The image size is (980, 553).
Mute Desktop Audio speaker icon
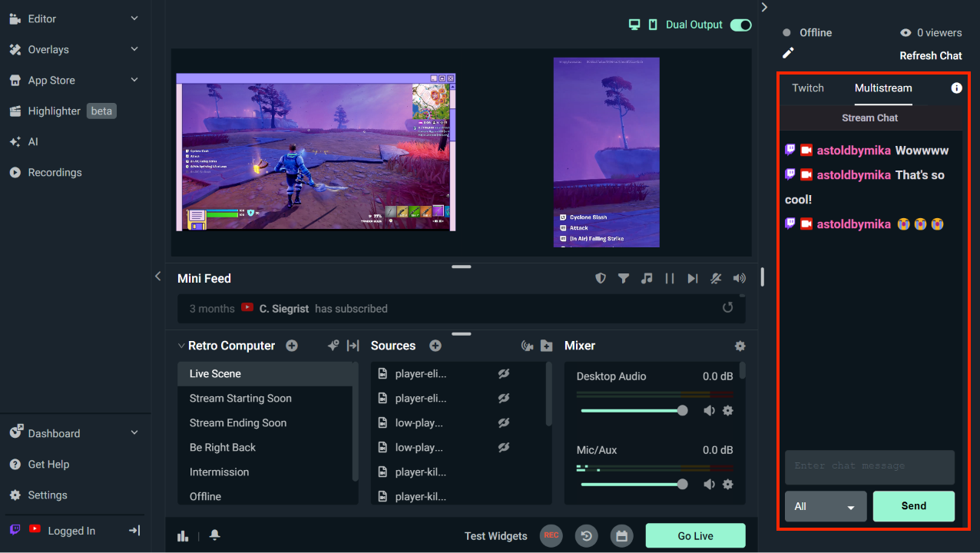[x=709, y=410]
